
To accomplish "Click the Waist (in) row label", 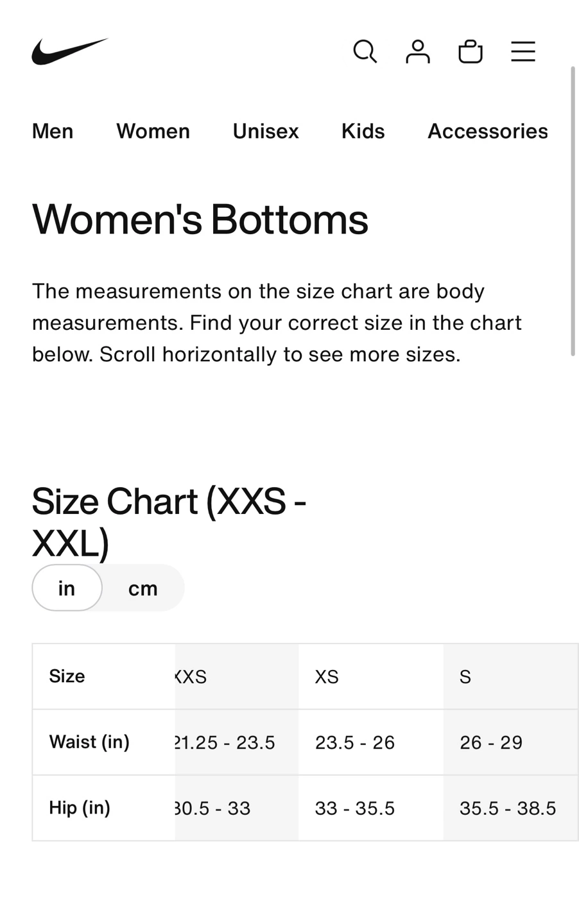I will pos(89,742).
